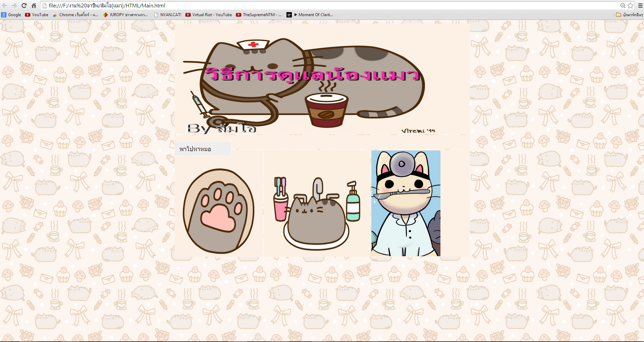Click the nurse cat header banner
Viewport: 644px width, 342px height.
click(x=322, y=79)
